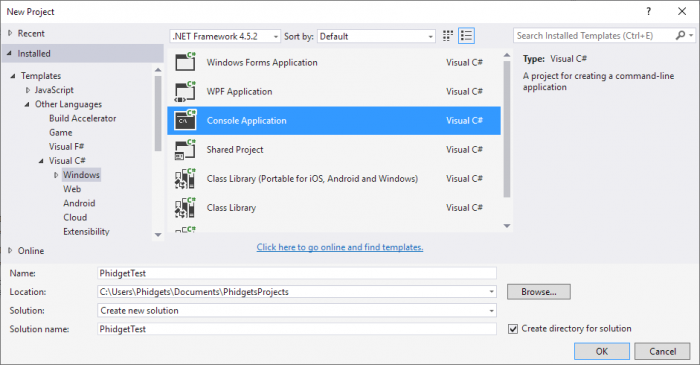700x365 pixels.
Task: Click tree panel scroll up arrow
Action: click(158, 70)
